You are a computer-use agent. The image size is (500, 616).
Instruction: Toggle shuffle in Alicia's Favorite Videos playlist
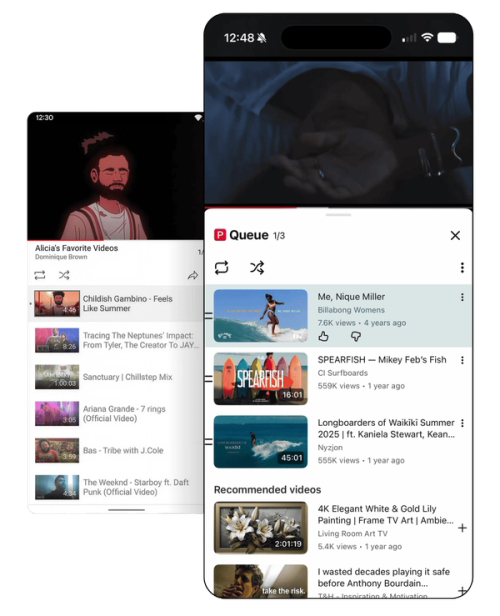point(64,275)
